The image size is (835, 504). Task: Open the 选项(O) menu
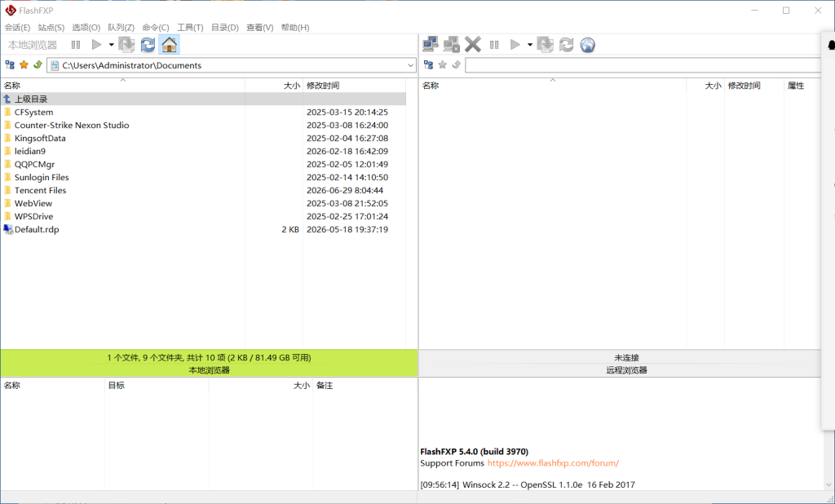(86, 28)
